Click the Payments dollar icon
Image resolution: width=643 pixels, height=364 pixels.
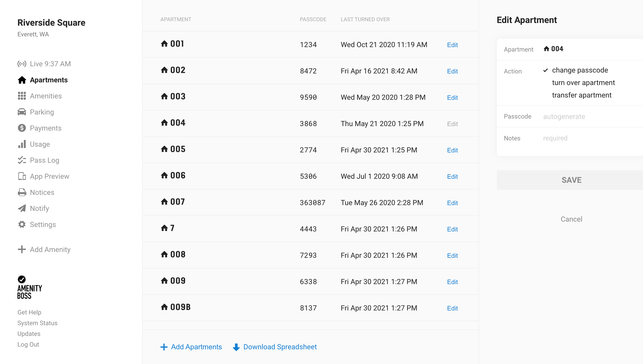22,128
